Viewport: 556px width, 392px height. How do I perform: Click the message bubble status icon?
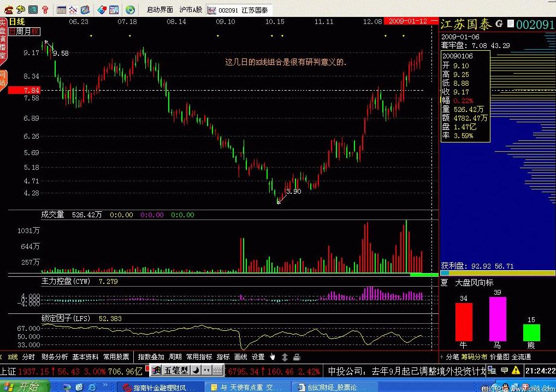(504, 371)
